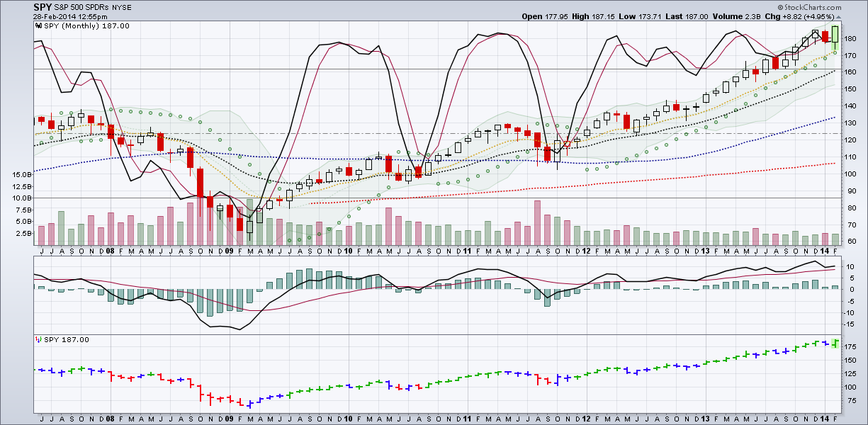Click the candlestick legend icon beside SPY (Monthly)
868x425 pixels.
(38, 25)
